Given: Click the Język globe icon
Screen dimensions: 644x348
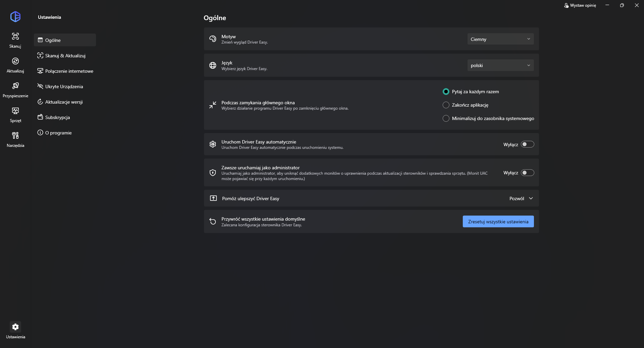Looking at the screenshot, I should [213, 65].
